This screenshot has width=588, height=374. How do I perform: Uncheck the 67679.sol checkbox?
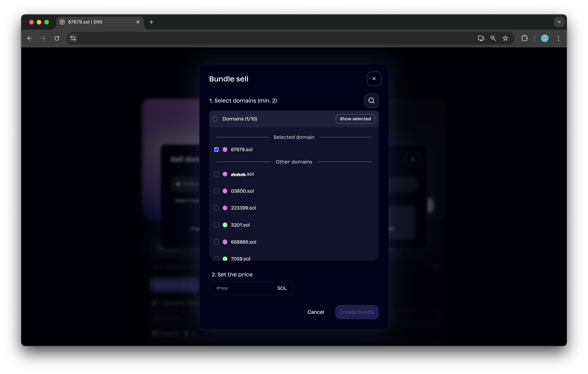click(216, 149)
